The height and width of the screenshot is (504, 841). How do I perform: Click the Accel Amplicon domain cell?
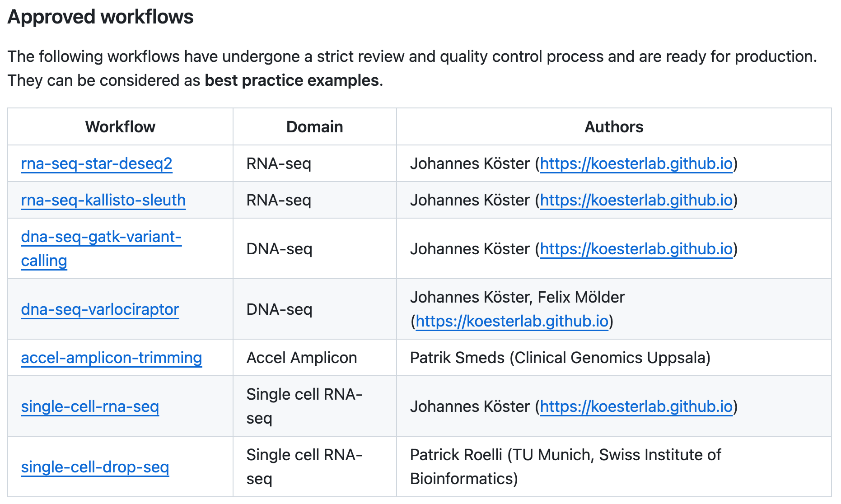click(301, 358)
